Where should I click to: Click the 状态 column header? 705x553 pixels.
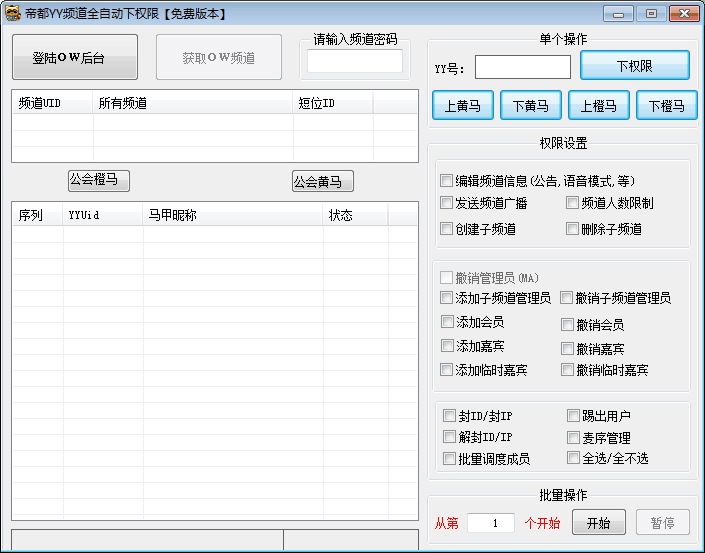(x=356, y=215)
